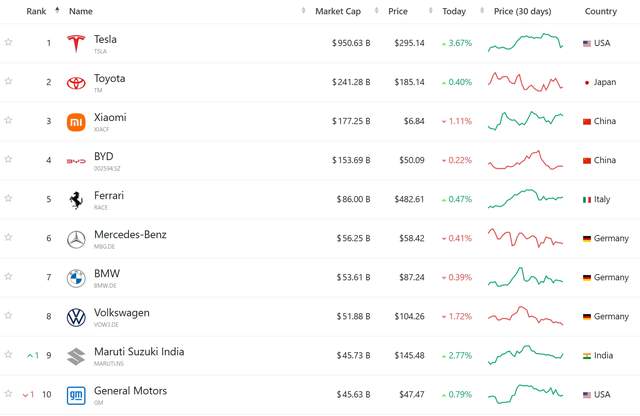Sort the table by Price header
The image size is (640, 416).
click(x=398, y=11)
